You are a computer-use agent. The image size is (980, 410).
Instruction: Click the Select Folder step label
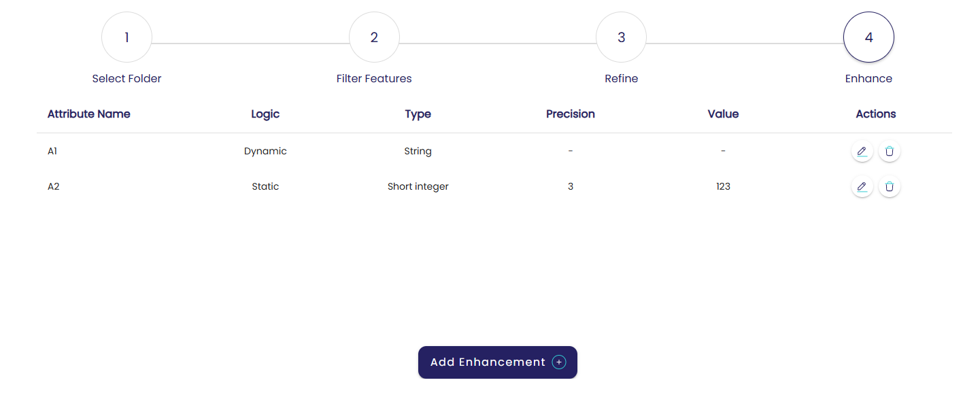(x=126, y=79)
